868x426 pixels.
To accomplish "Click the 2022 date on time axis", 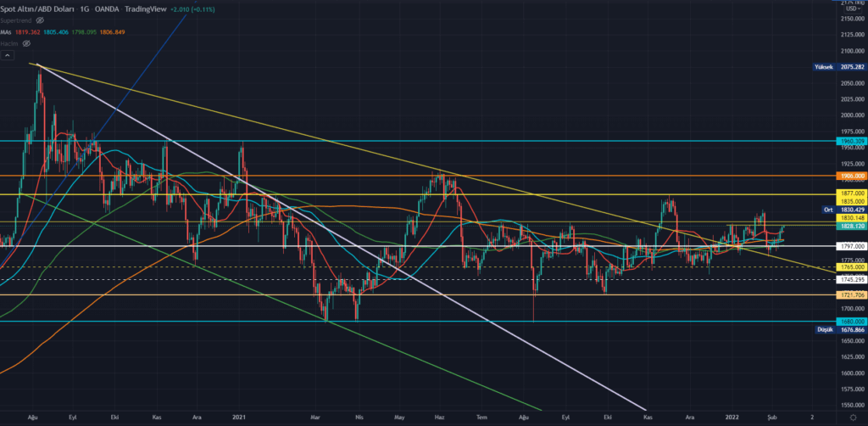I will 730,418.
